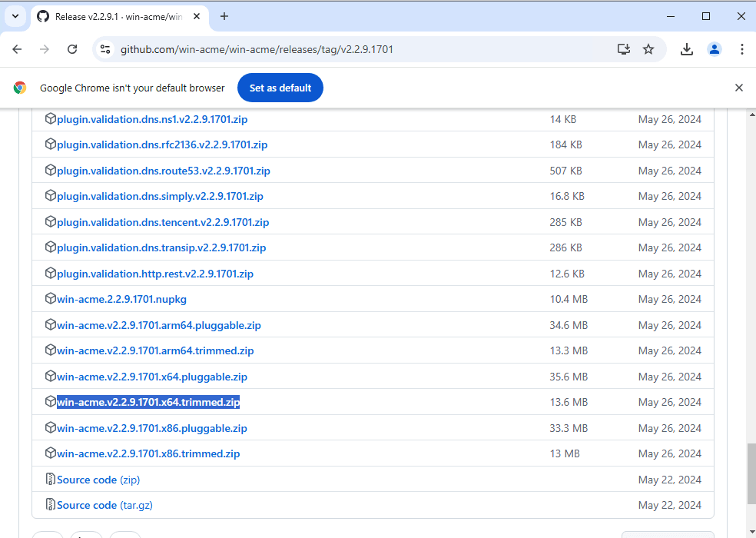Click package icon beside dns.rfc2136 zip
Screen dimensions: 756x538
50,144
